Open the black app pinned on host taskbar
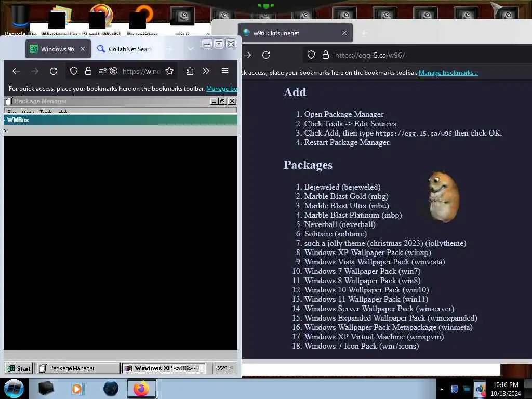532x399 pixels. (46, 389)
